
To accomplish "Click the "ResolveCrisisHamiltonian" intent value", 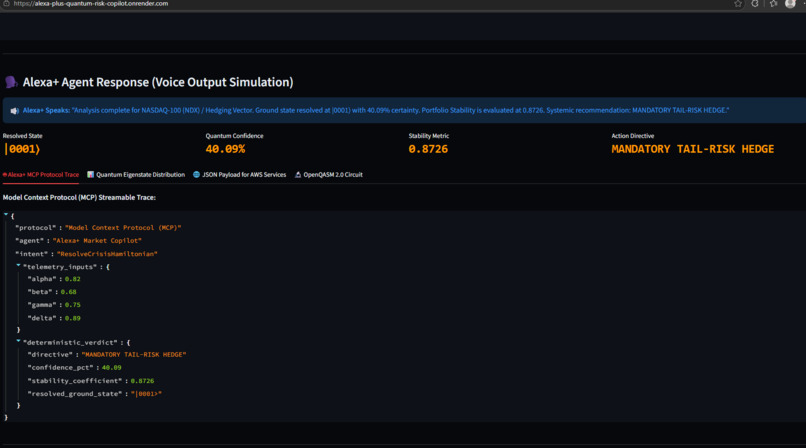I will (x=107, y=254).
